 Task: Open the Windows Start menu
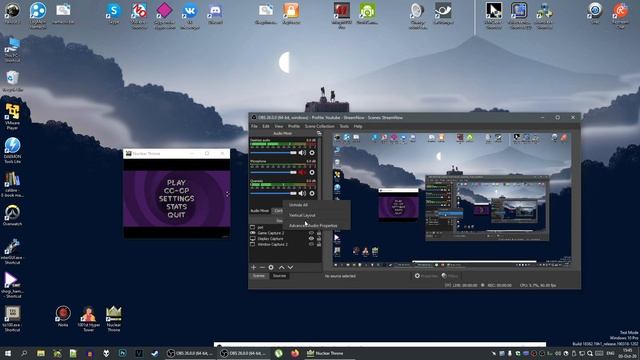coord(7,353)
